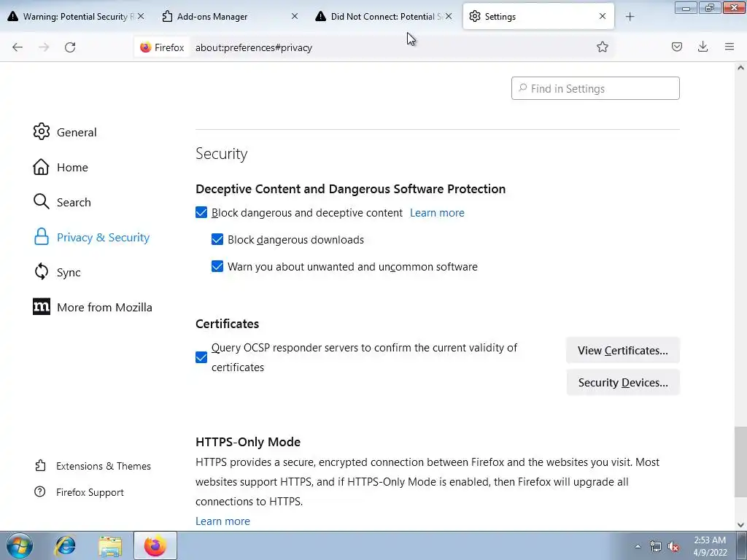Launch Internet Explorer from the taskbar
Screen dimensions: 747x560
tap(65, 545)
